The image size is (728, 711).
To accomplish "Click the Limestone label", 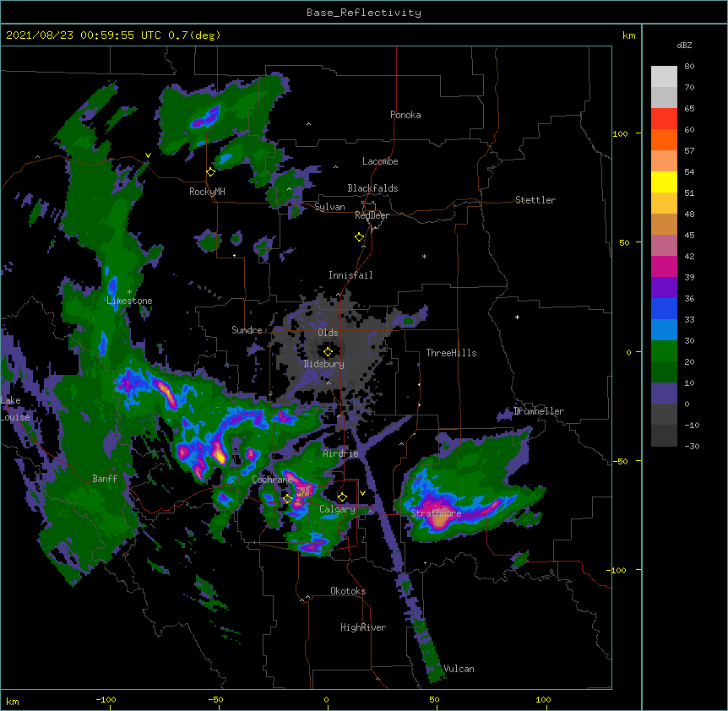I will pos(129,301).
